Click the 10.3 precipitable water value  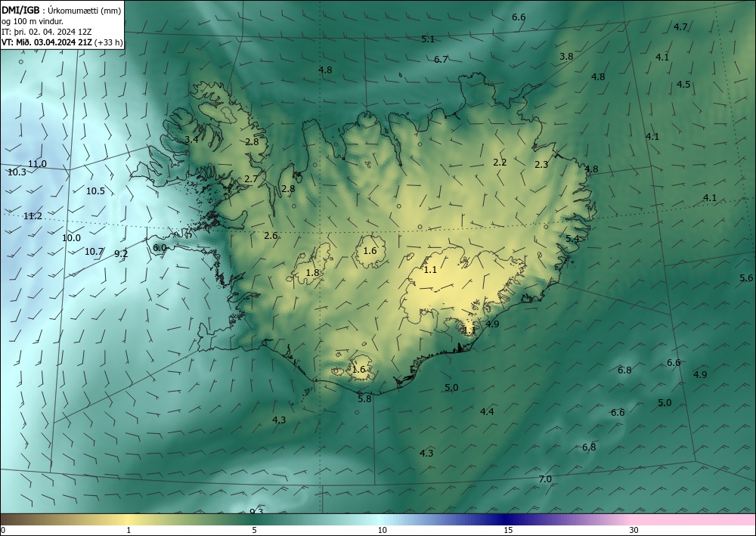(x=17, y=172)
